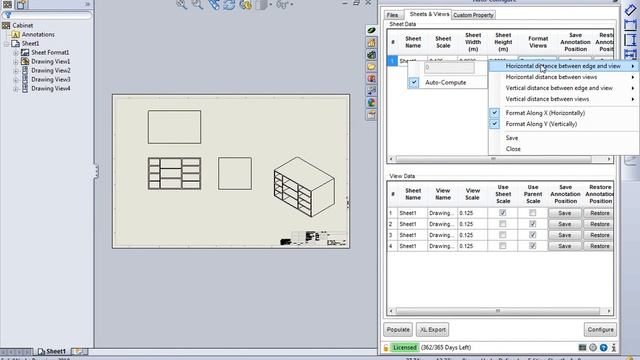
Task: Collapse the left panel with the chevron button
Action: tap(87, 4)
